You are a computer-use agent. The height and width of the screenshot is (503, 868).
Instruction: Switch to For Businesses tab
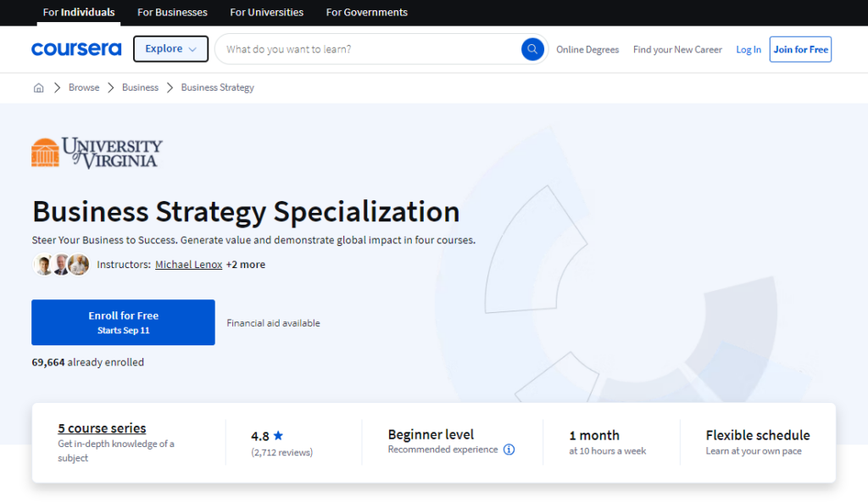[x=172, y=12]
